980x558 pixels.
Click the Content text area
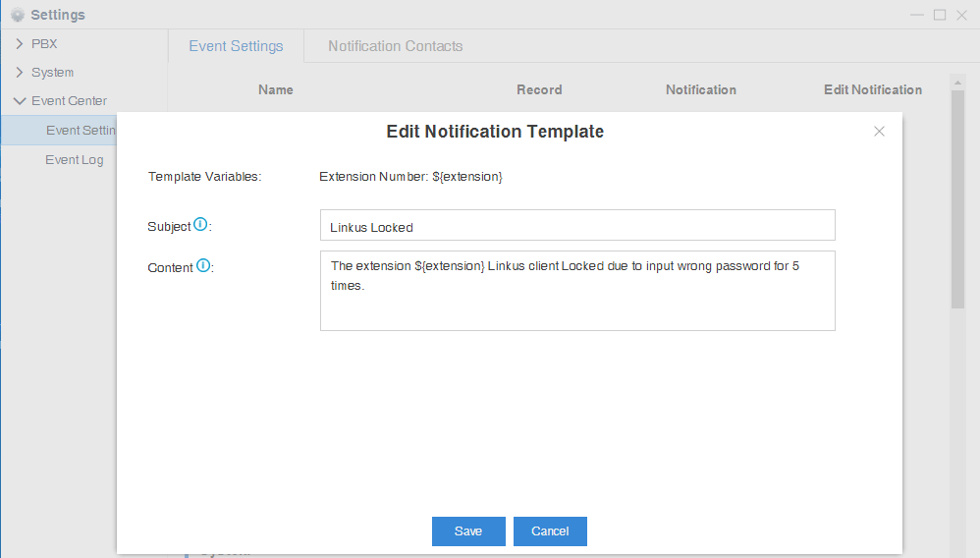577,291
